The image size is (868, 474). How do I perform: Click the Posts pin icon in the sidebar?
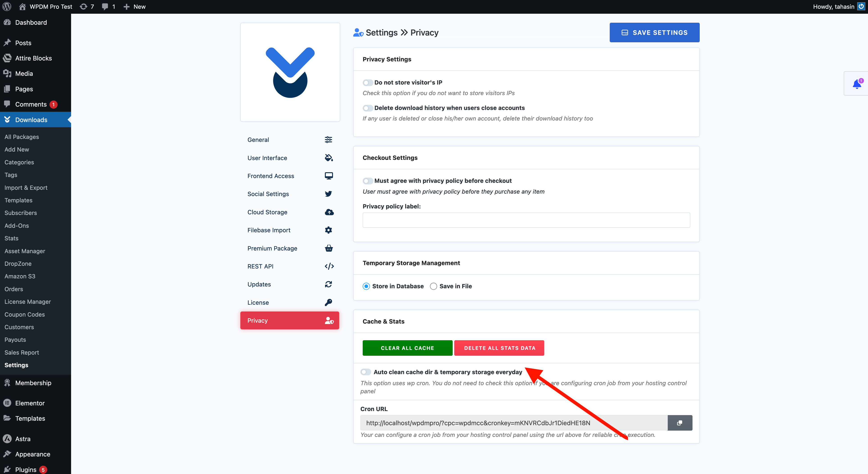(7, 43)
